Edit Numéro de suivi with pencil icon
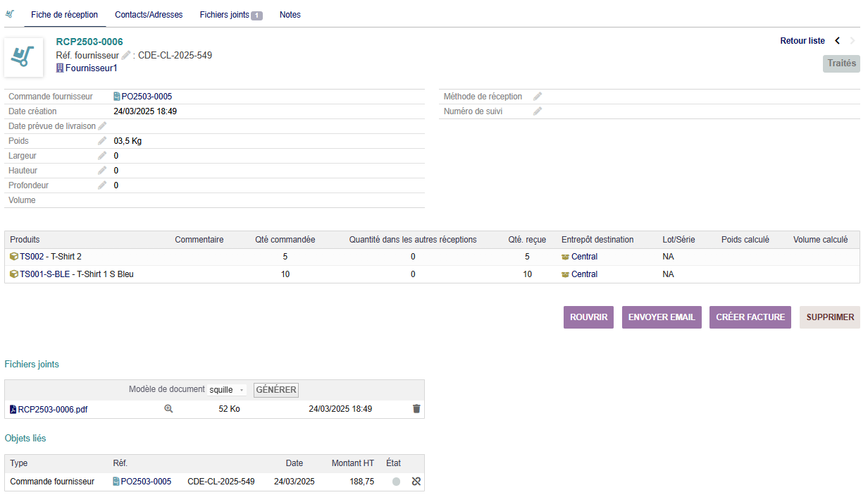This screenshot has height=495, width=868. [538, 111]
